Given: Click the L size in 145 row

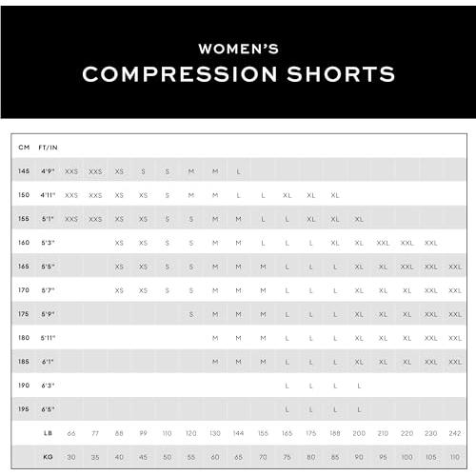Looking at the screenshot, I should point(238,171).
